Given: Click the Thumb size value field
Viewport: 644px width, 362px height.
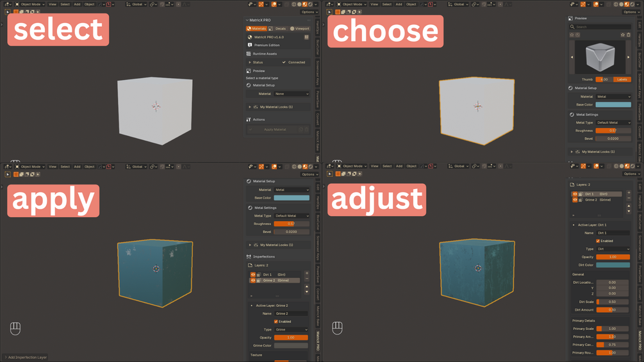Looking at the screenshot, I should coord(604,79).
